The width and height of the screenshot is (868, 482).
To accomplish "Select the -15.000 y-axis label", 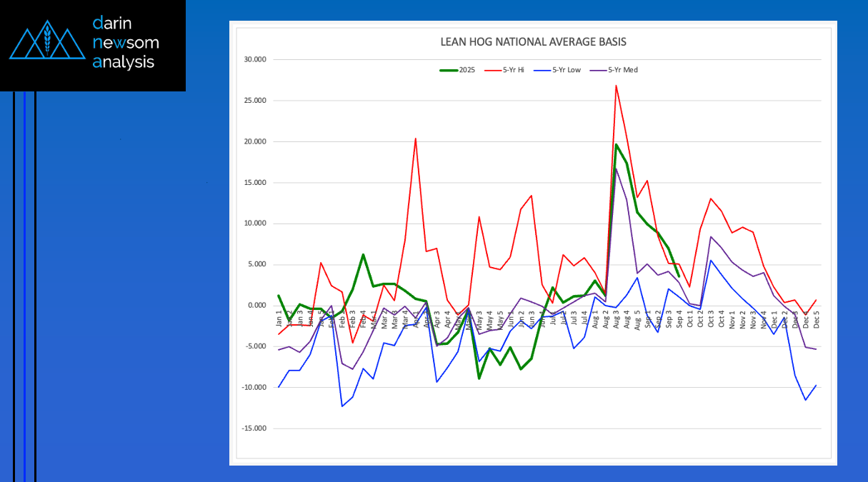I will point(254,428).
